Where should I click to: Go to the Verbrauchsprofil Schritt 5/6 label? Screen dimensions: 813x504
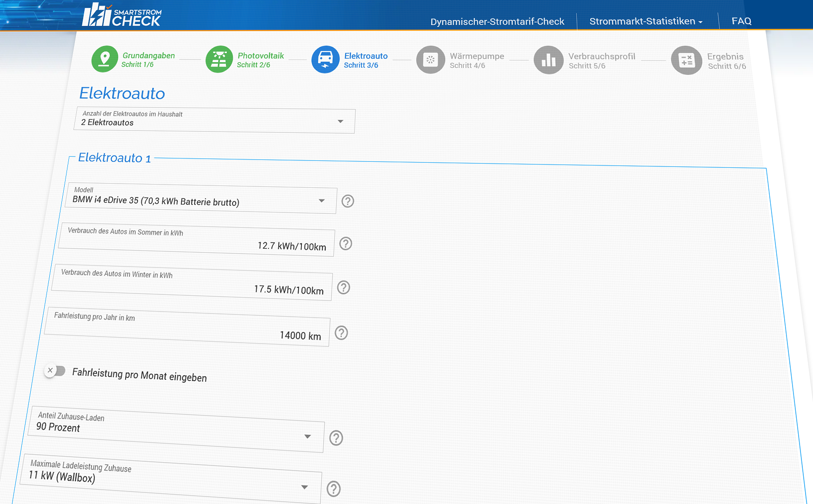[602, 61]
